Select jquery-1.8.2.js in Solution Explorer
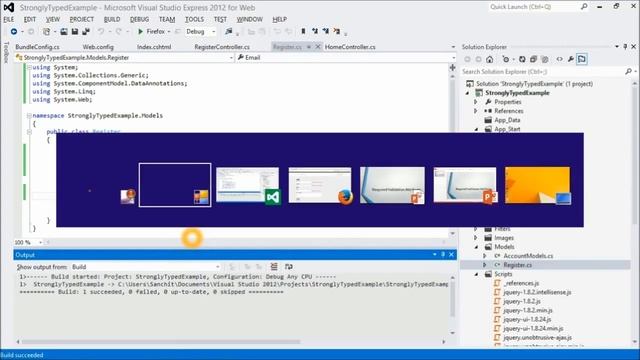Image resolution: width=640 pixels, height=360 pixels. coord(522,301)
